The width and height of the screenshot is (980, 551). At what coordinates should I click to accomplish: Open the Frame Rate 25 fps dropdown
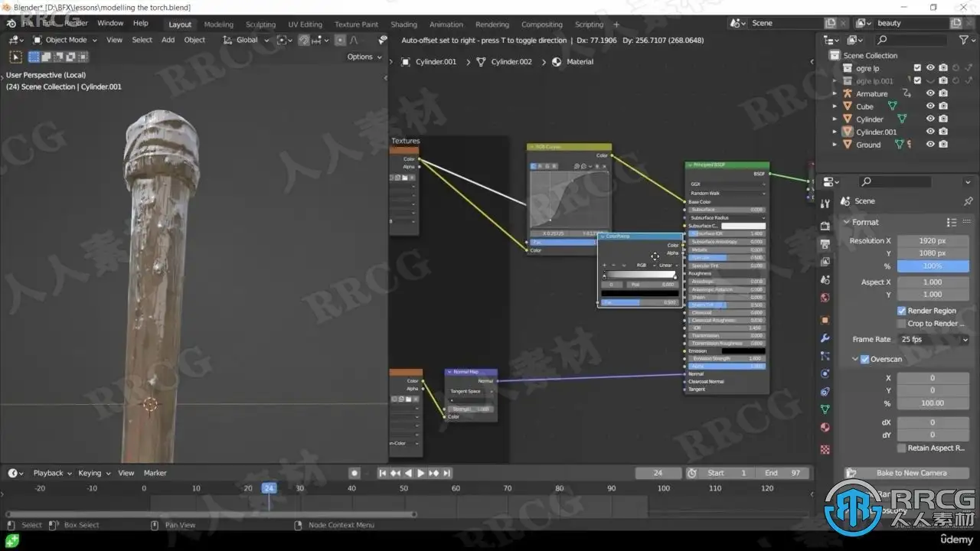(x=933, y=339)
